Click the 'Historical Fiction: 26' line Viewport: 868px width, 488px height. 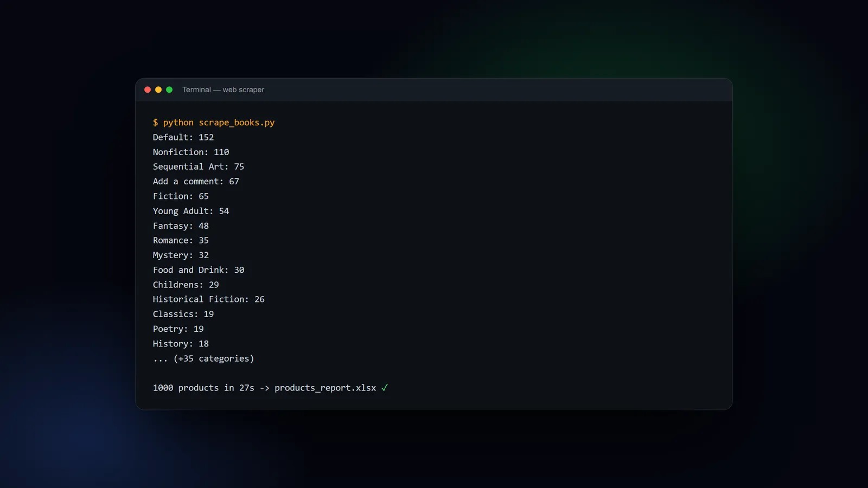(209, 299)
